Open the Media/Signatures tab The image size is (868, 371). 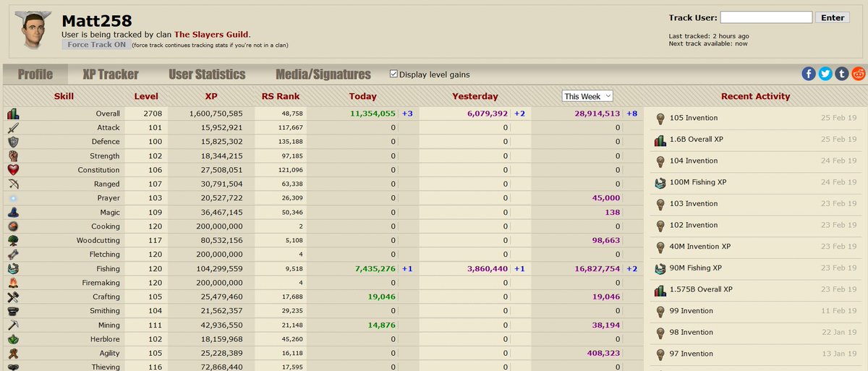(323, 74)
